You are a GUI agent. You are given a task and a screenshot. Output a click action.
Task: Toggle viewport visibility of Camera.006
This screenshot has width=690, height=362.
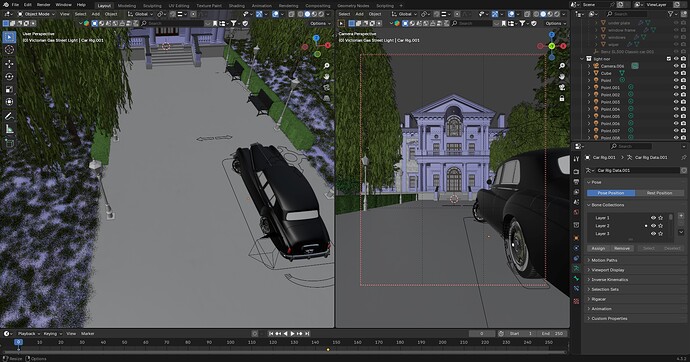[x=676, y=66]
